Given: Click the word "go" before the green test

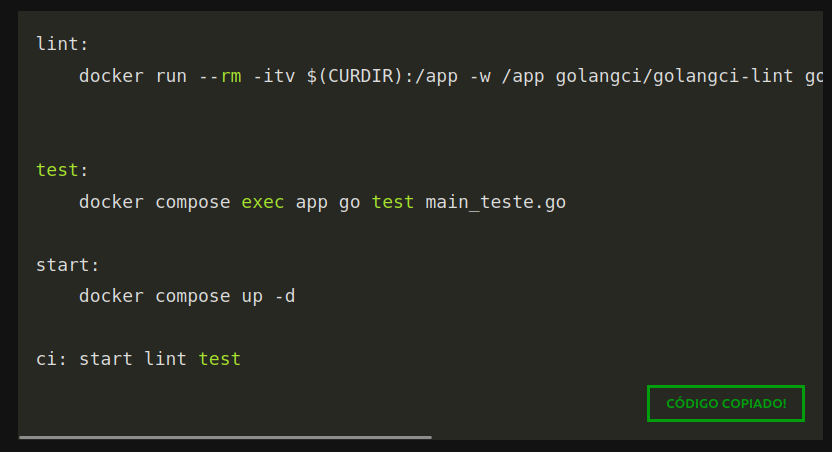Looking at the screenshot, I should coord(349,202).
